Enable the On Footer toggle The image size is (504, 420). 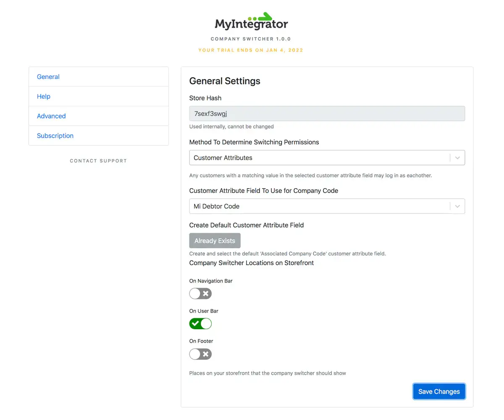(200, 354)
